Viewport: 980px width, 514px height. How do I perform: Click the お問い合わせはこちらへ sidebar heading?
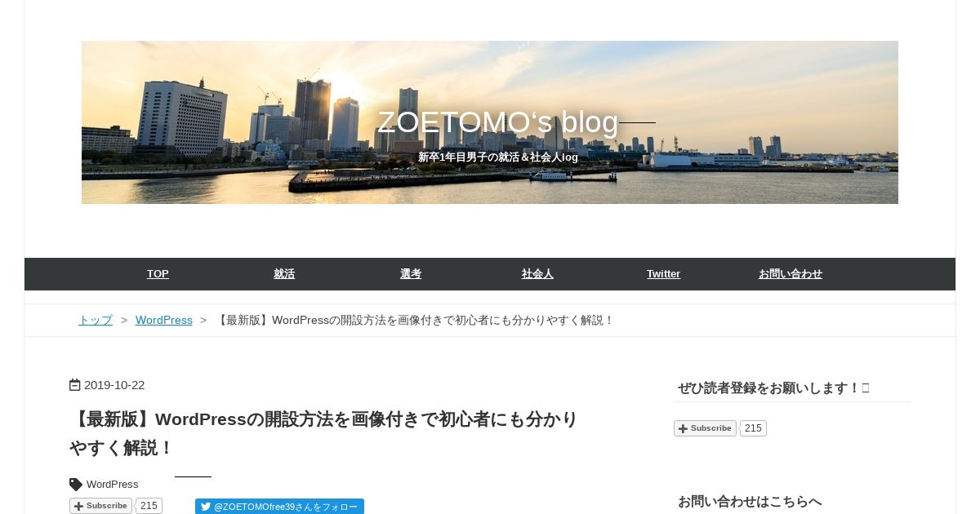(750, 502)
